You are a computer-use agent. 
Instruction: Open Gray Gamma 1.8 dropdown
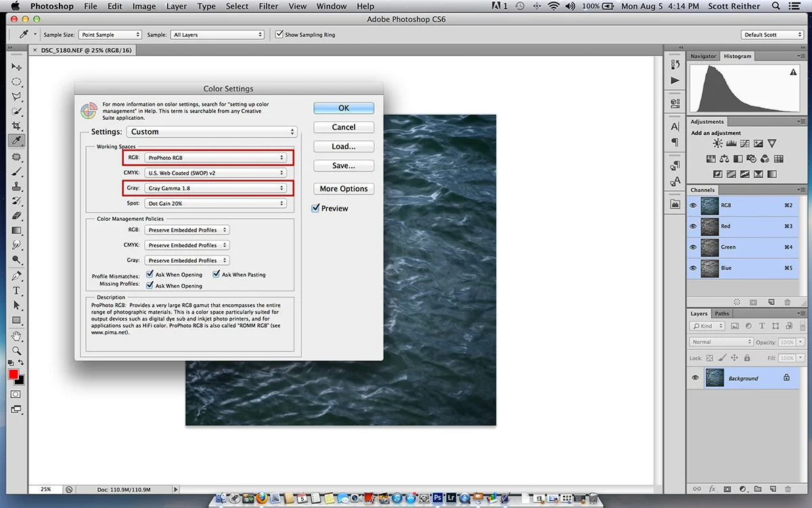216,188
